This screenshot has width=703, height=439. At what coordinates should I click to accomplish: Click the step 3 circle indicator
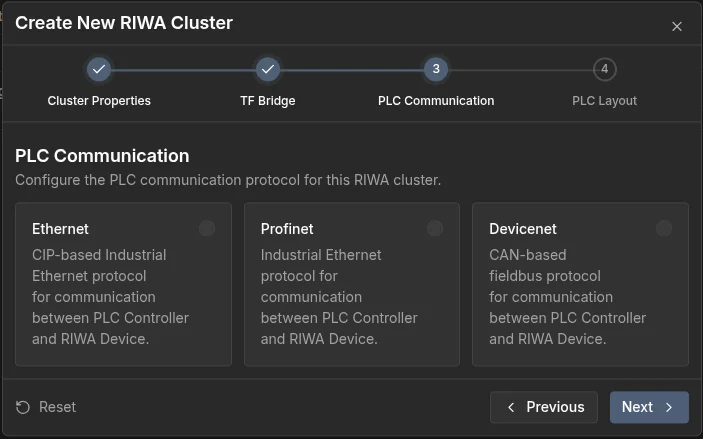pos(436,69)
